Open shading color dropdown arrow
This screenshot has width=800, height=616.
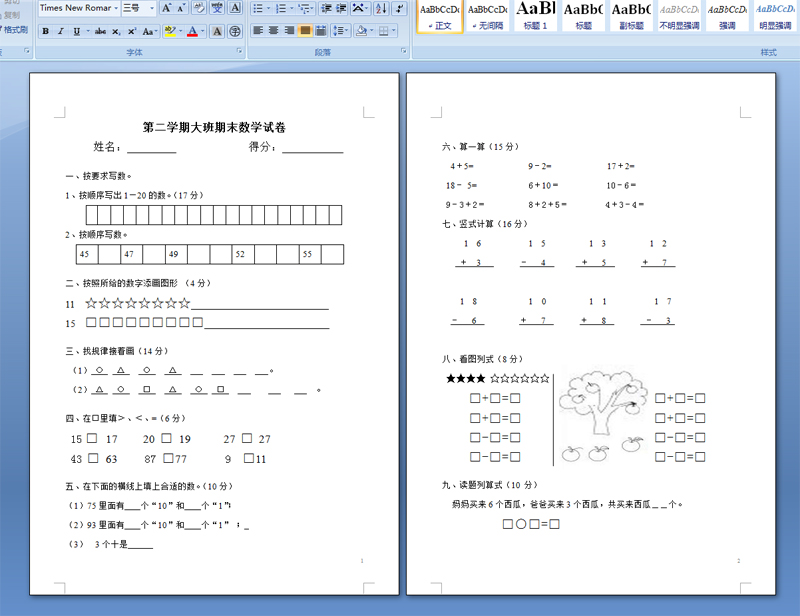click(371, 31)
